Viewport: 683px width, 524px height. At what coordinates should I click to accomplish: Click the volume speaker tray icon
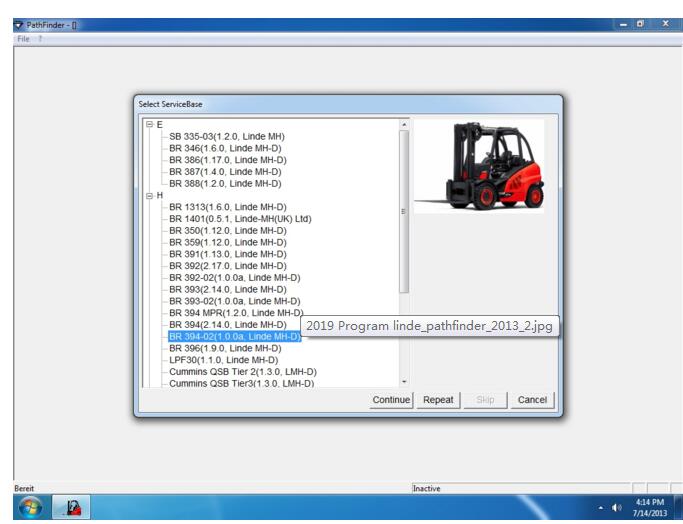(x=616, y=508)
